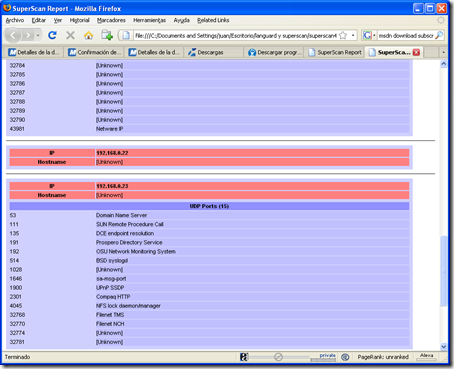Image resolution: width=454 pixels, height=369 pixels.
Task: Click the NoScript-style status bar icon
Action: click(x=244, y=357)
